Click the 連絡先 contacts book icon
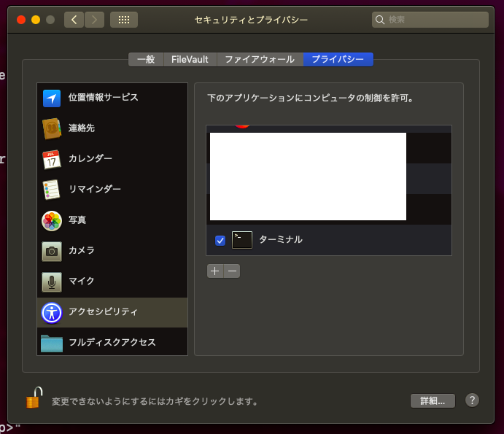Image resolution: width=504 pixels, height=434 pixels. (x=52, y=128)
